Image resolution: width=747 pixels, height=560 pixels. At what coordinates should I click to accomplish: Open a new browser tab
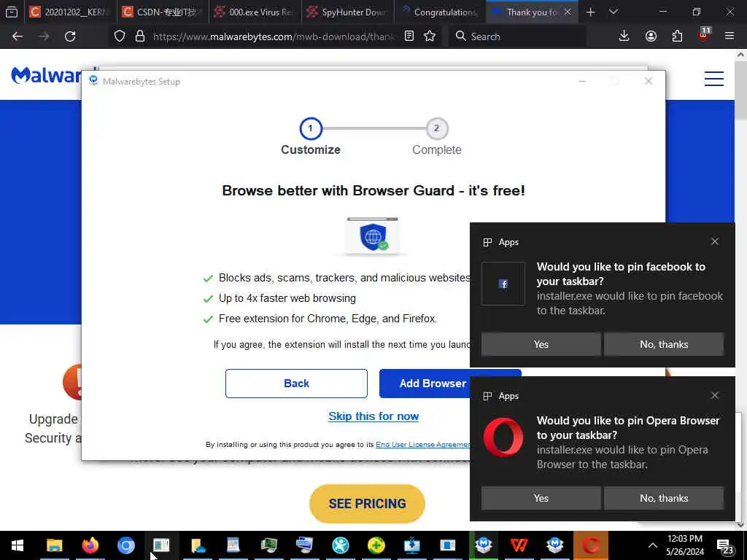pyautogui.click(x=591, y=12)
